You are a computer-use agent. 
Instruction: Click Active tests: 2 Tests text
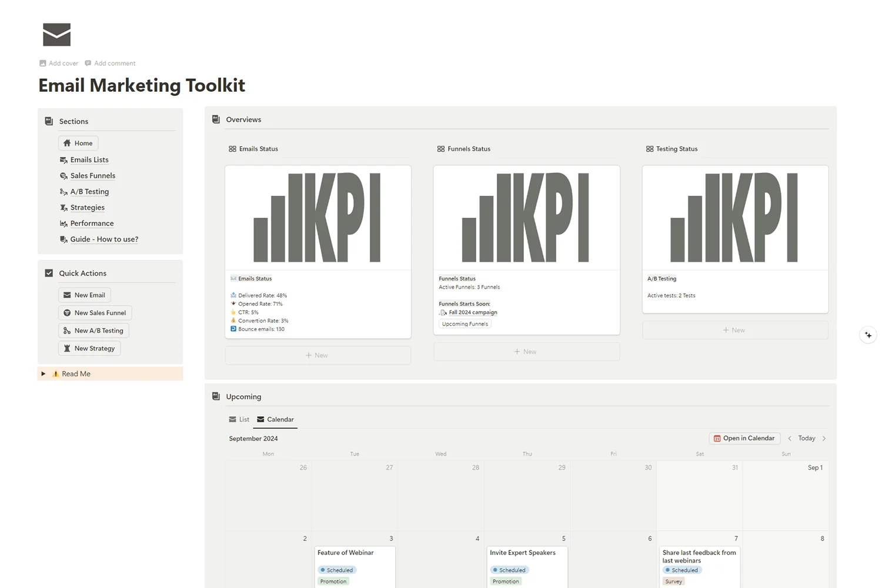(671, 296)
